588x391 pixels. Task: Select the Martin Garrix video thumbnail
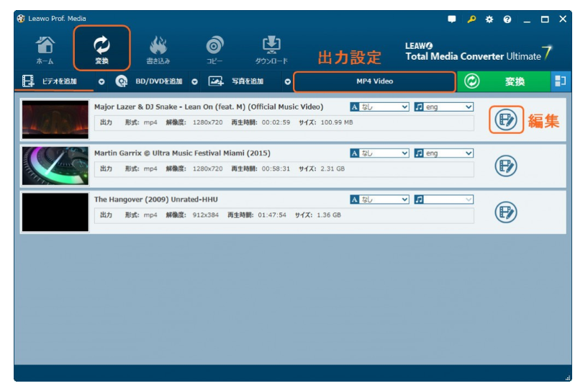[x=55, y=166]
